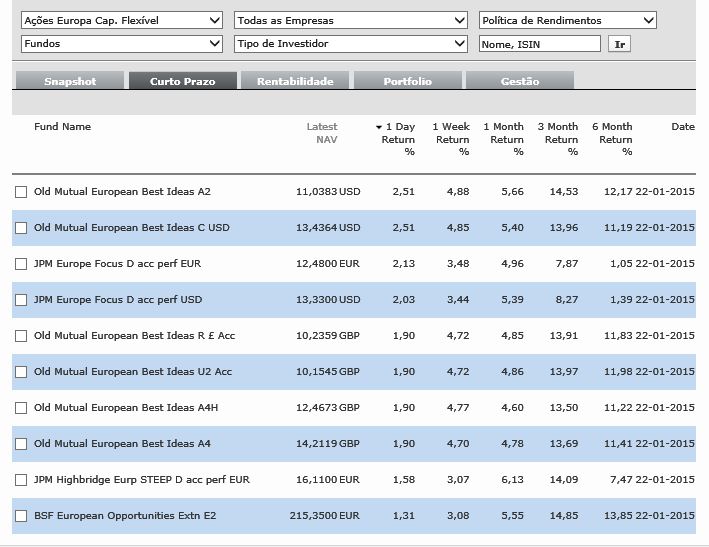709x547 pixels.
Task: Sort by 3 Month Return % header
Action: coord(558,139)
